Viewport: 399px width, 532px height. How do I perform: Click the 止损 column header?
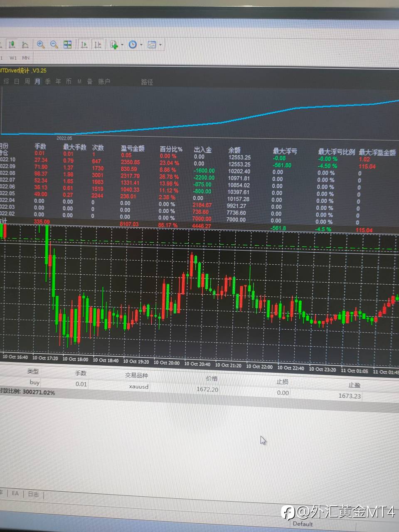(x=282, y=382)
